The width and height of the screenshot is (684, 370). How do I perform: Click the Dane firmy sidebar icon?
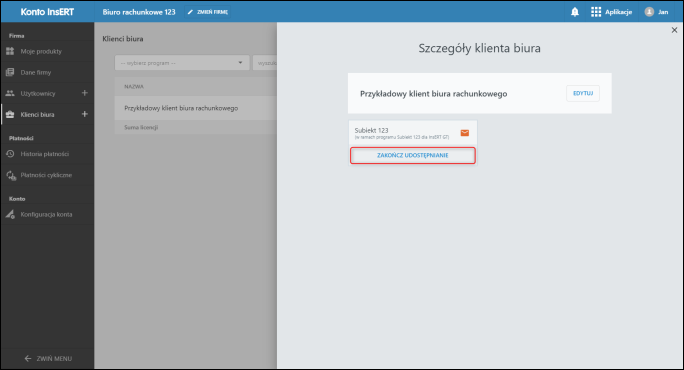coord(10,72)
